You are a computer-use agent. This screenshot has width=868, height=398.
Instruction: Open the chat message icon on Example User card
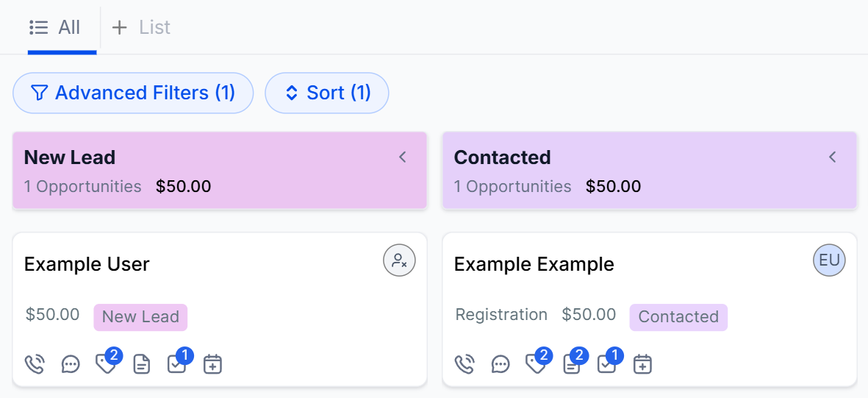coord(71,364)
